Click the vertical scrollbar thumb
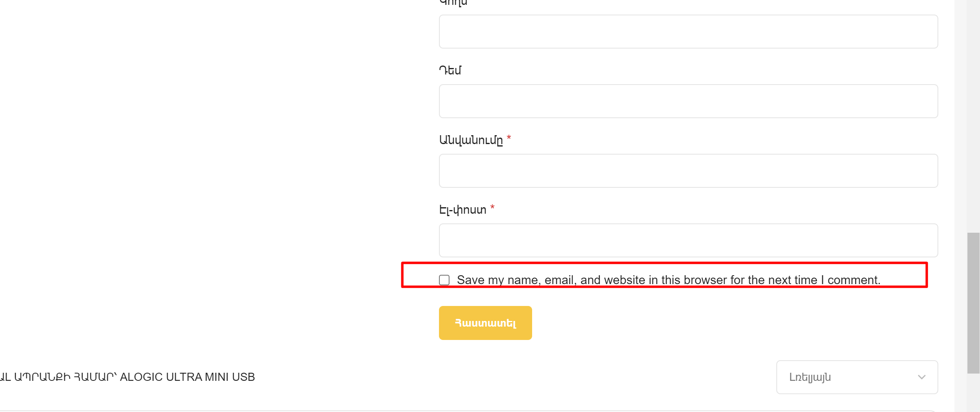980x412 pixels. tap(974, 303)
